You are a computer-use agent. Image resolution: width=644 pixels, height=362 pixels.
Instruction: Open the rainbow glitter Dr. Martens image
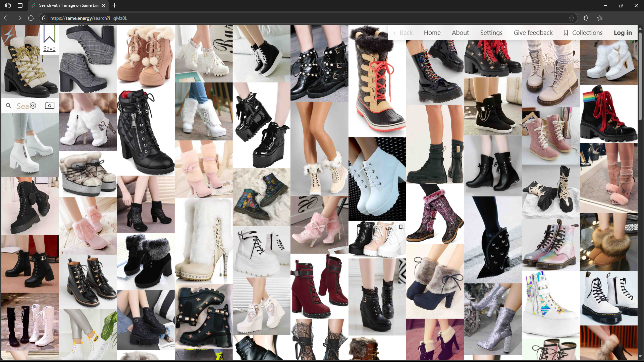pyautogui.click(x=550, y=245)
